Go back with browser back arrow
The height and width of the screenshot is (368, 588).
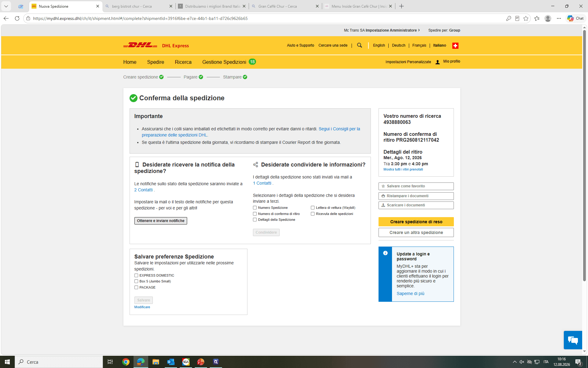click(x=6, y=18)
